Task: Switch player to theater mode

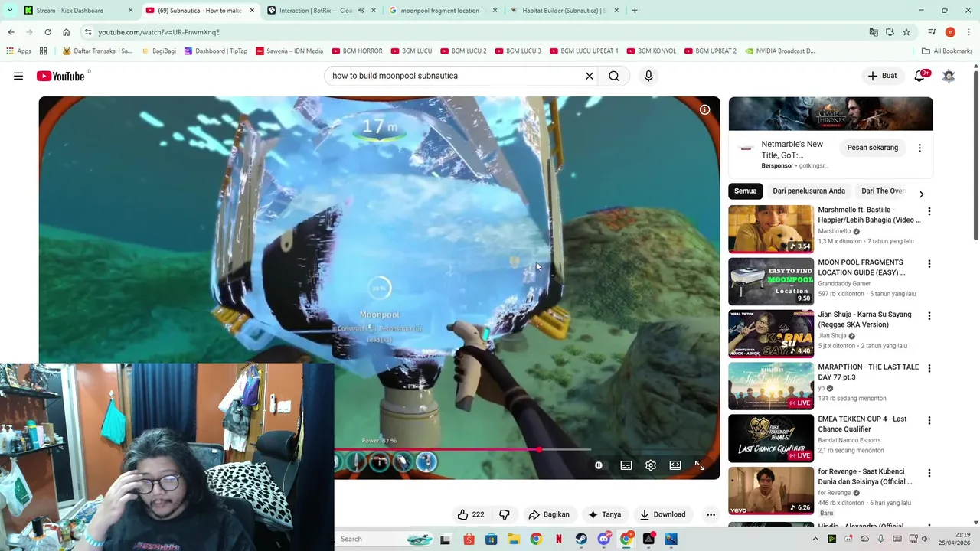Action: pos(675,465)
